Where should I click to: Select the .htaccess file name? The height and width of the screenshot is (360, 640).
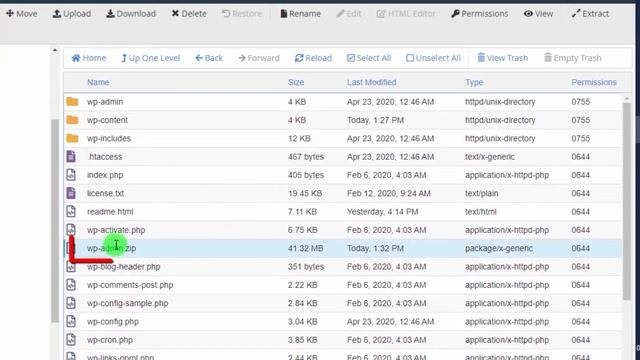point(105,157)
